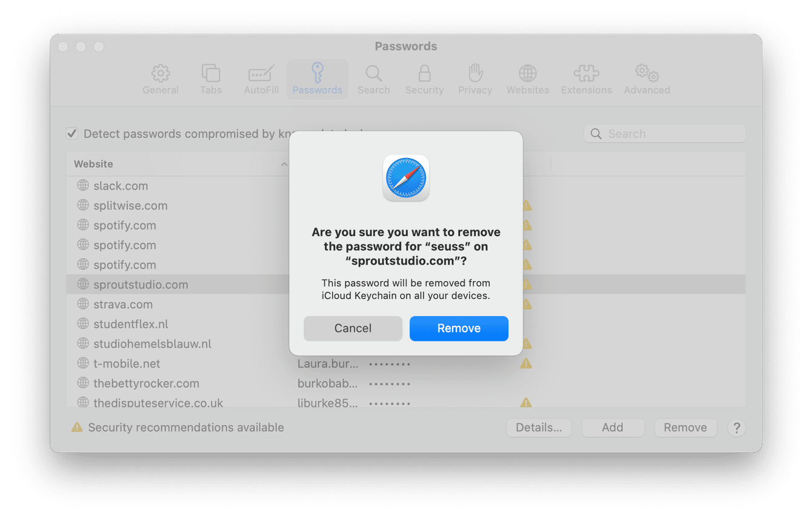Select the Passwords tab
The image size is (812, 519).
coord(317,79)
